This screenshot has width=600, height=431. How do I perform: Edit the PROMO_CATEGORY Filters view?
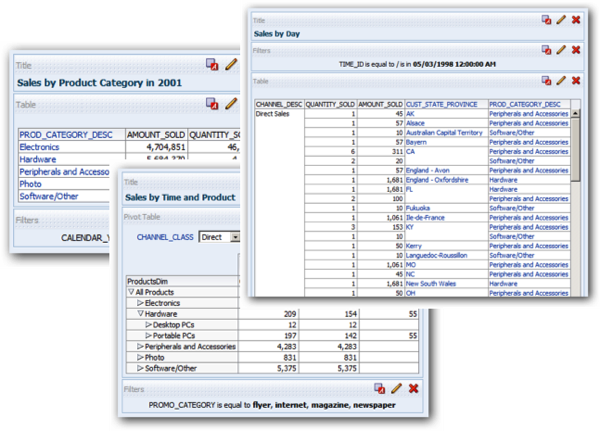(396, 389)
